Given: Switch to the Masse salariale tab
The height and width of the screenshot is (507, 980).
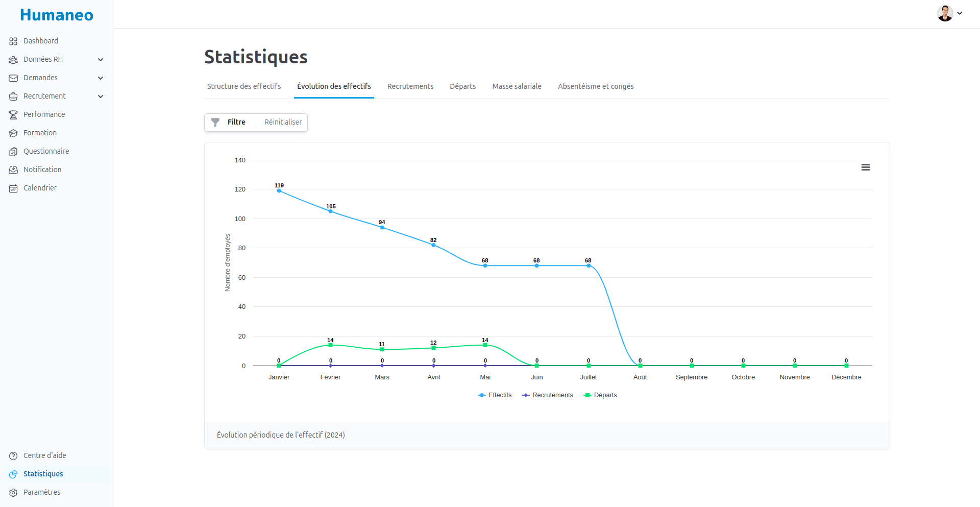Looking at the screenshot, I should [x=517, y=86].
